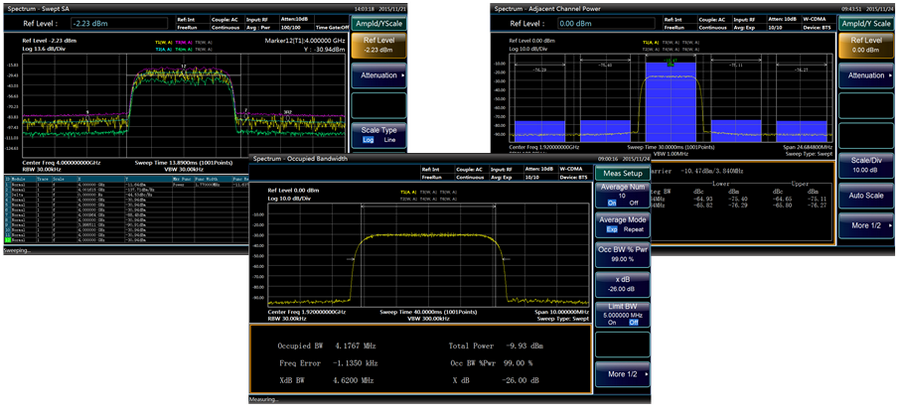The height and width of the screenshot is (413, 900).
Task: Toggle Scale Type between Log and Line
Action: [x=377, y=134]
